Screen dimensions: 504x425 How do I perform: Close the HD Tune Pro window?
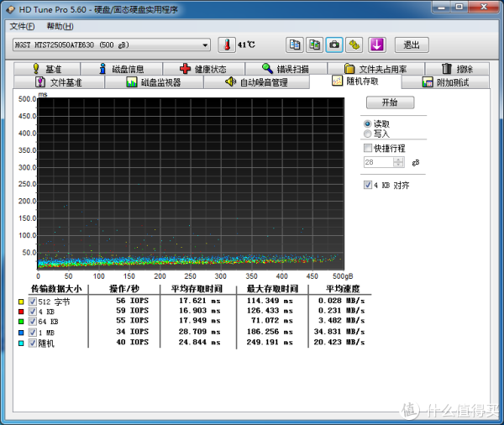tap(484, 7)
